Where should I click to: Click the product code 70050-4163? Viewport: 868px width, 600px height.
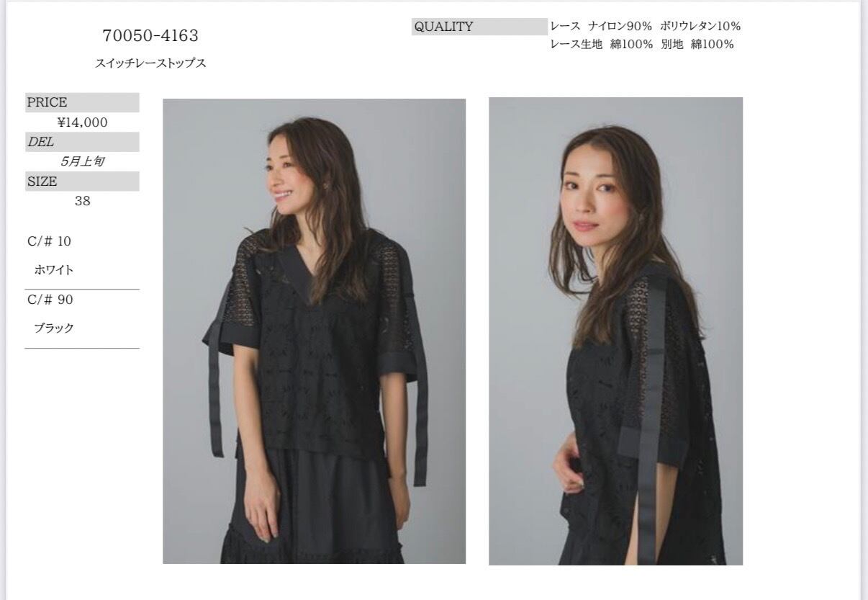click(x=150, y=35)
